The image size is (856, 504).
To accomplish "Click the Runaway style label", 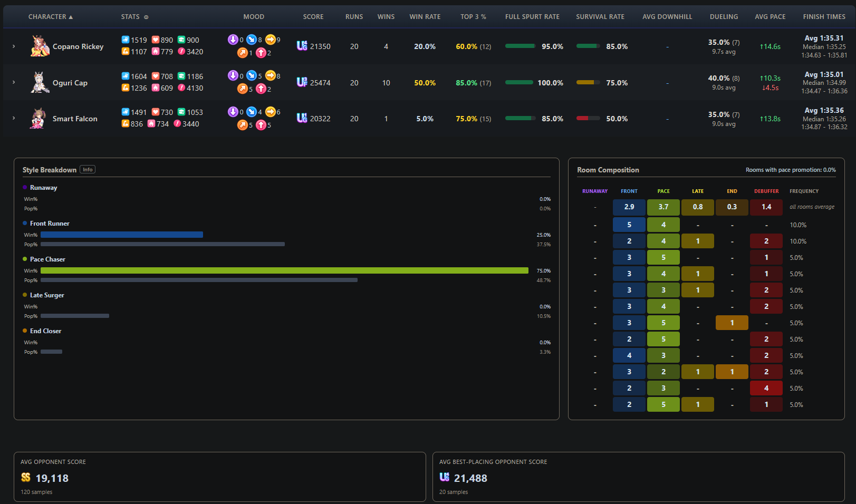I will (x=43, y=188).
